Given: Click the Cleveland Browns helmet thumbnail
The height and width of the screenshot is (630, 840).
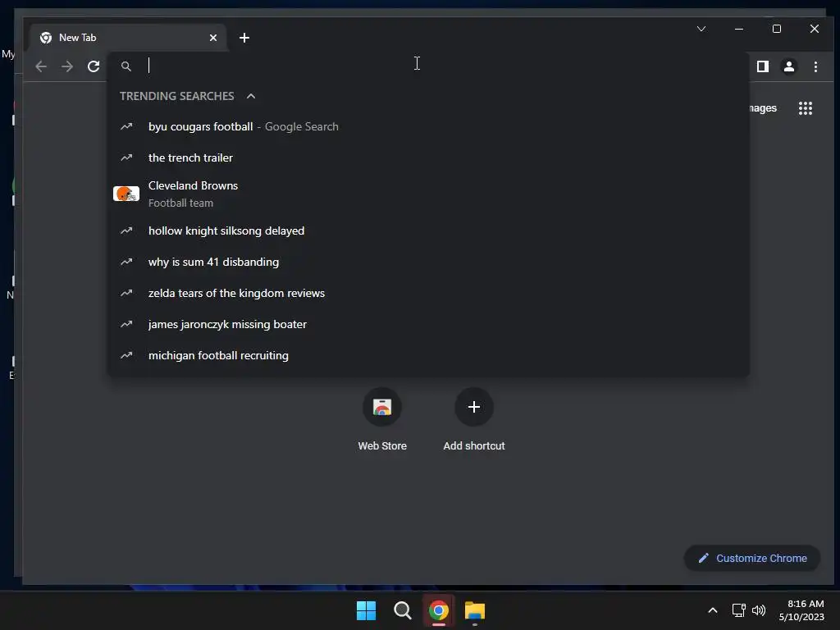Looking at the screenshot, I should pos(126,194).
